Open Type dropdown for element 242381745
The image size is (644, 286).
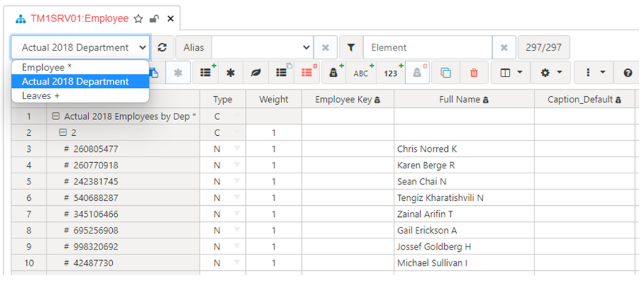(x=237, y=181)
